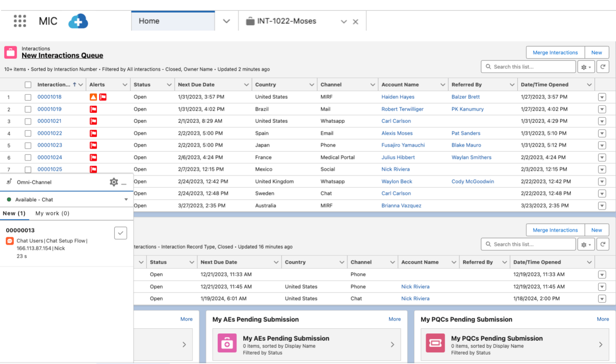Open the App Launcher grid icon
The image size is (616, 364).
(x=20, y=21)
